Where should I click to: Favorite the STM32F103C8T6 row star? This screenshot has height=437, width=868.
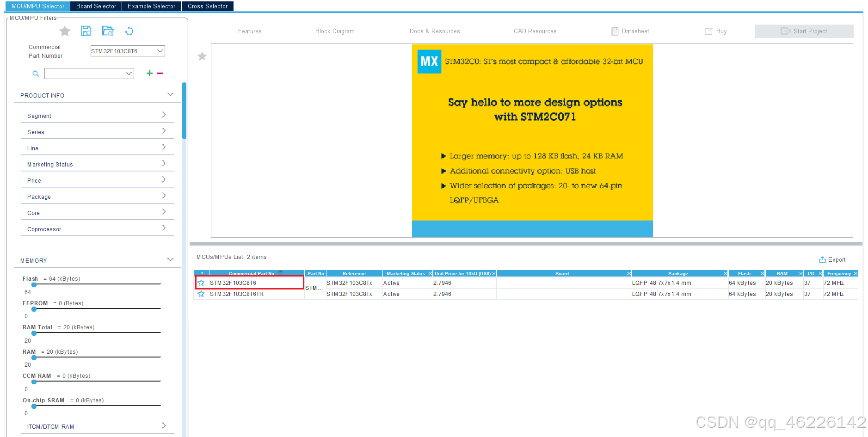pyautogui.click(x=201, y=283)
